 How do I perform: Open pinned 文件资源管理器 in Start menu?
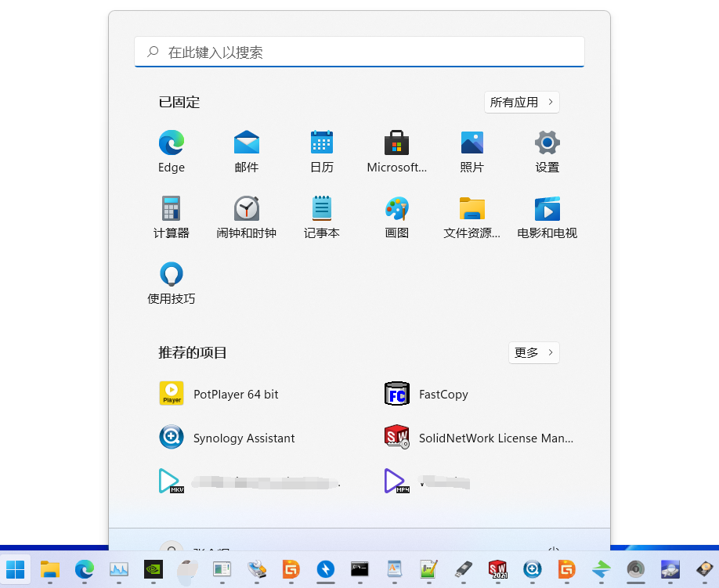click(x=472, y=217)
